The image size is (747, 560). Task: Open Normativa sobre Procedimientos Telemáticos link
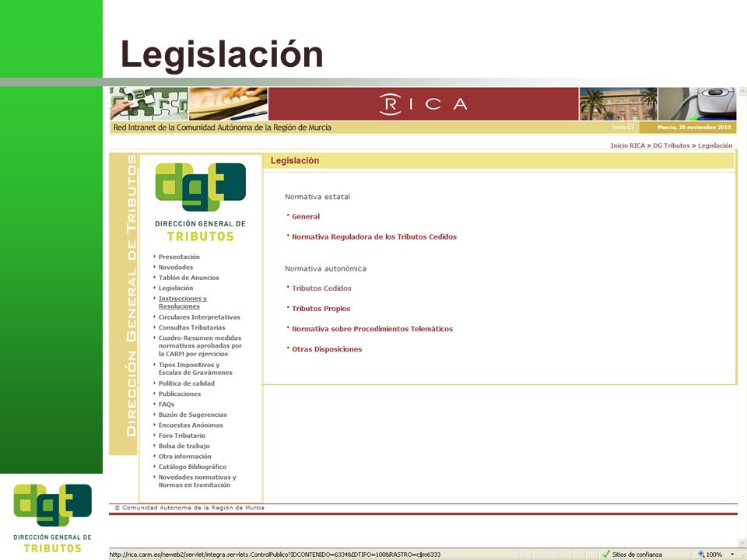372,329
